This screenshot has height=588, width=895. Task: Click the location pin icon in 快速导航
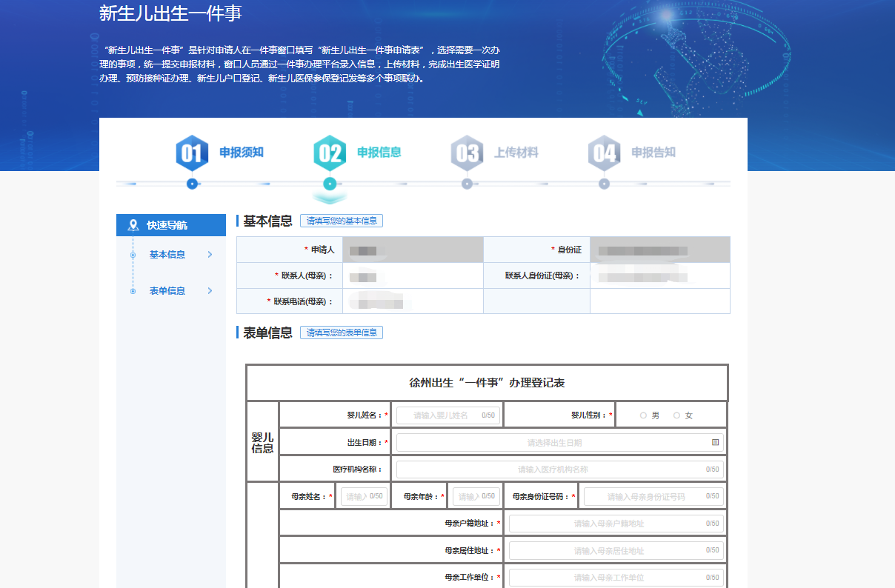point(133,225)
